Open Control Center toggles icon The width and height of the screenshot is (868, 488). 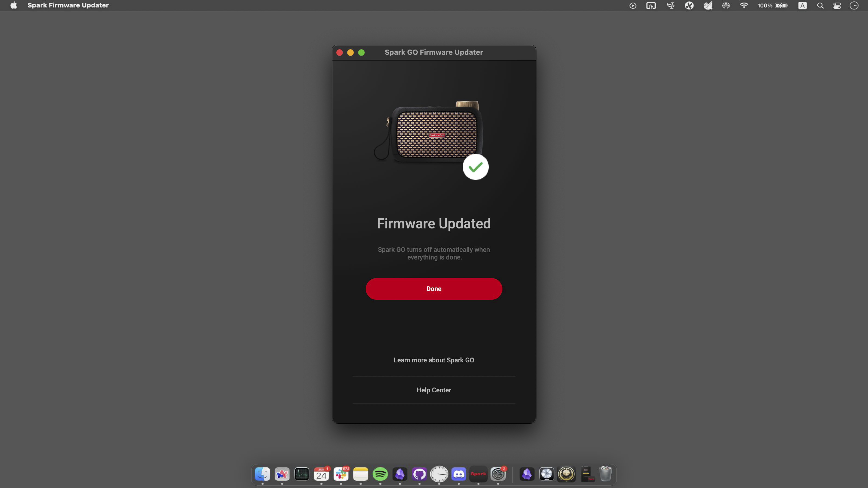tap(837, 6)
